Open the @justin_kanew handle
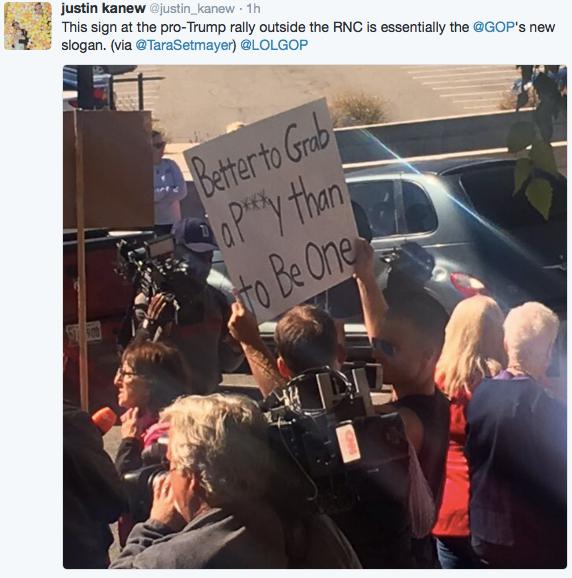The width and height of the screenshot is (572, 578). click(x=192, y=9)
